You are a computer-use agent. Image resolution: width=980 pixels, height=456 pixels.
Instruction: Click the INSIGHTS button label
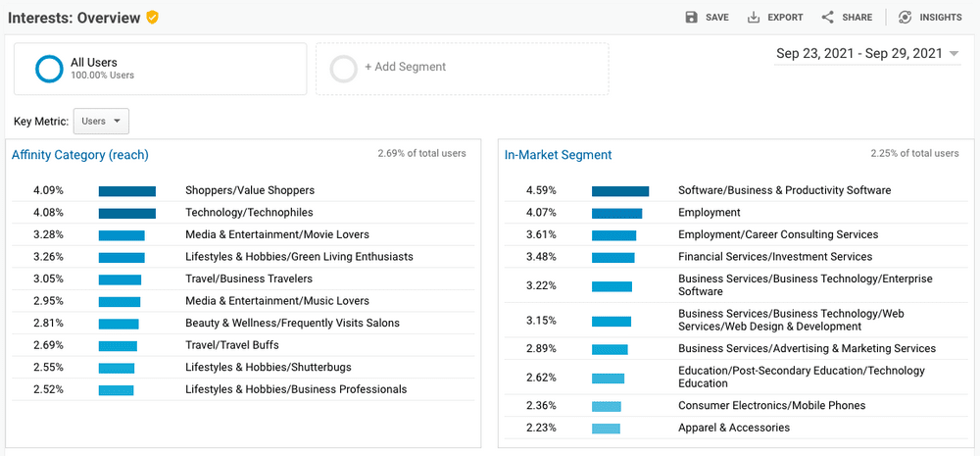[941, 18]
